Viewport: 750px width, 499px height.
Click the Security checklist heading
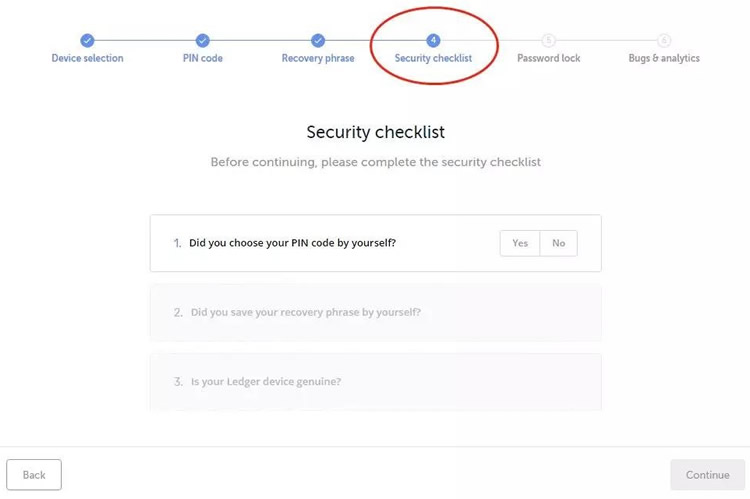(375, 132)
